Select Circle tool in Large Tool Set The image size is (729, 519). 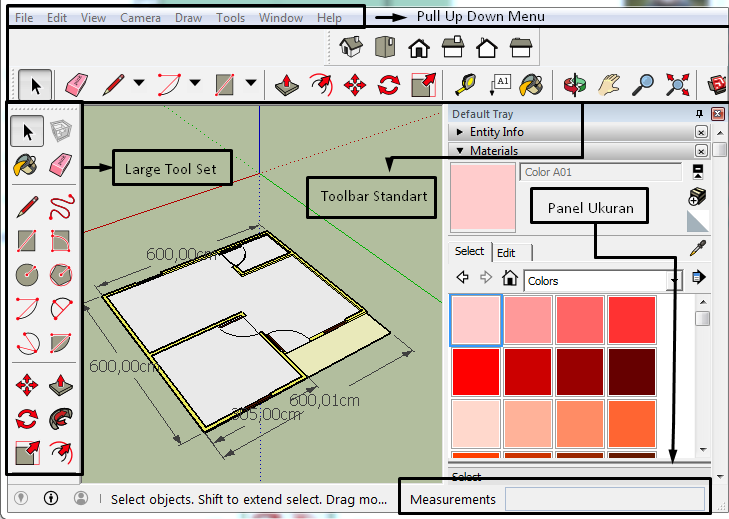[x=27, y=275]
